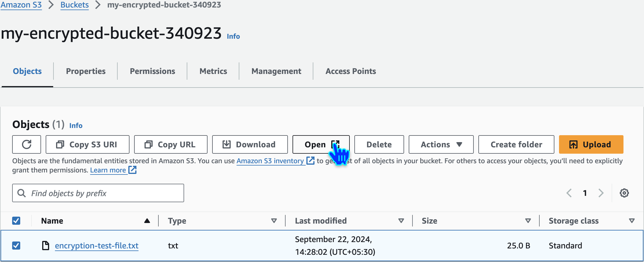Sort by Last modified column arrow
The width and height of the screenshot is (644, 262).
click(401, 221)
